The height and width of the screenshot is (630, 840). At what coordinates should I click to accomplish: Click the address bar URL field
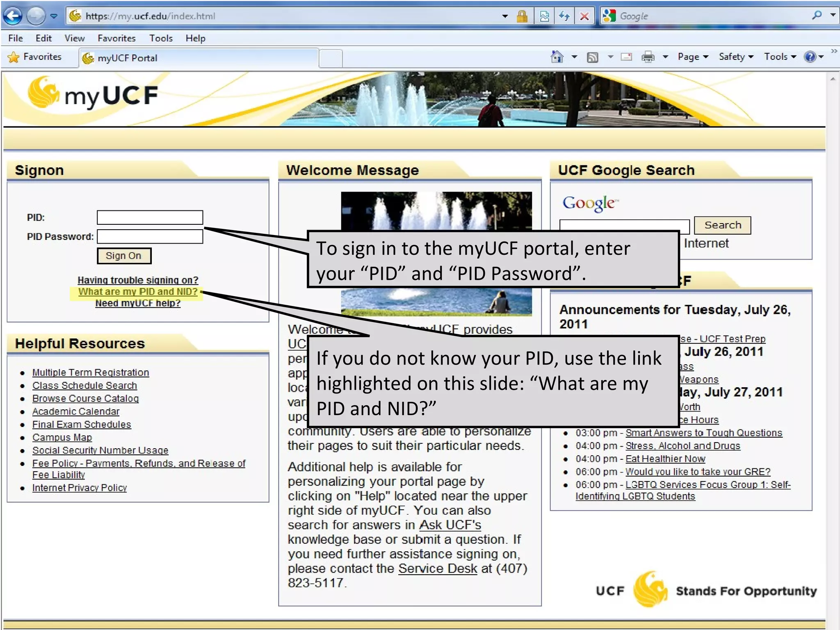tap(283, 16)
